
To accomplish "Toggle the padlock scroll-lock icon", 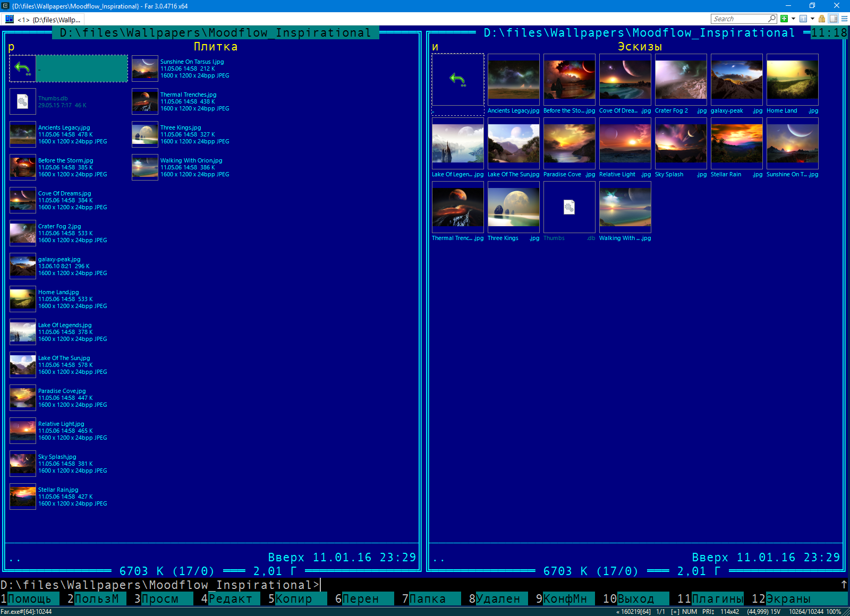I will point(821,19).
